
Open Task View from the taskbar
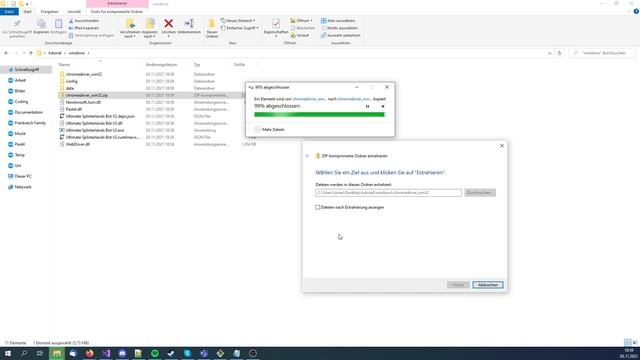(40, 353)
